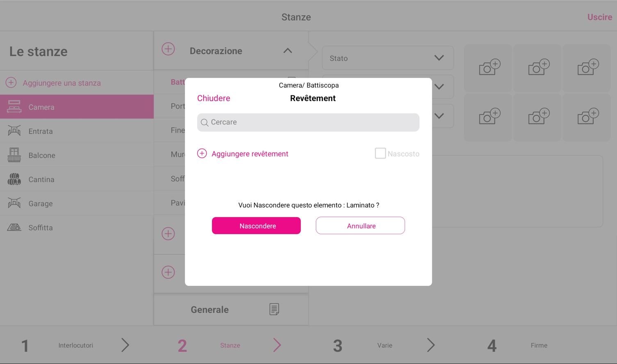Open the Generale document notes icon

[274, 309]
